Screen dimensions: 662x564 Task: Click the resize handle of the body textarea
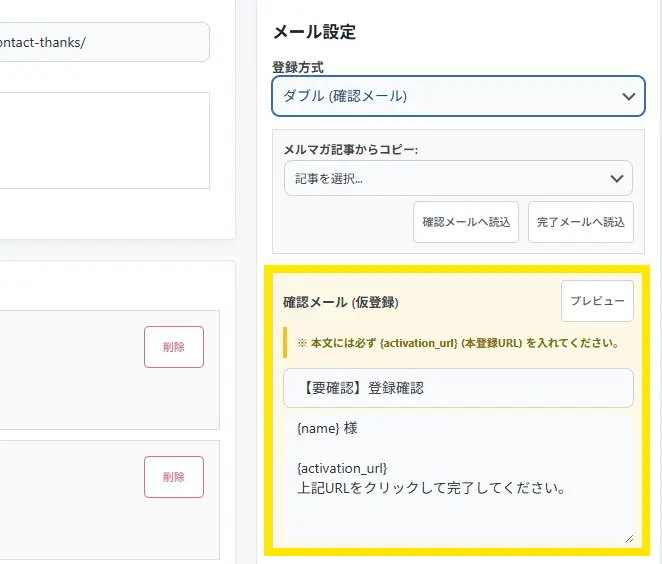(x=629, y=538)
